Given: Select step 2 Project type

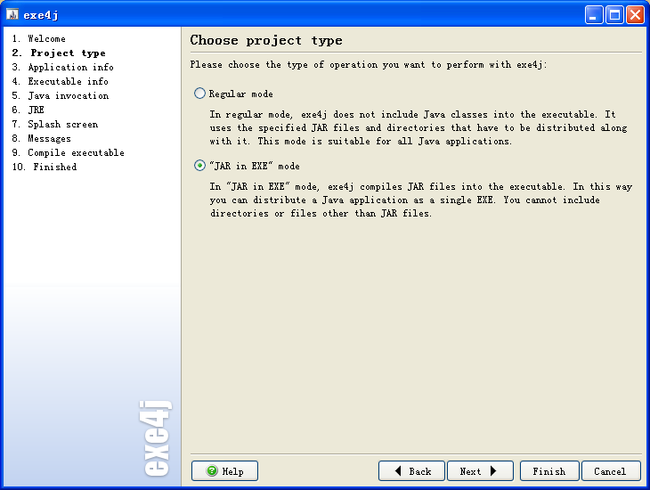Looking at the screenshot, I should pyautogui.click(x=58, y=53).
